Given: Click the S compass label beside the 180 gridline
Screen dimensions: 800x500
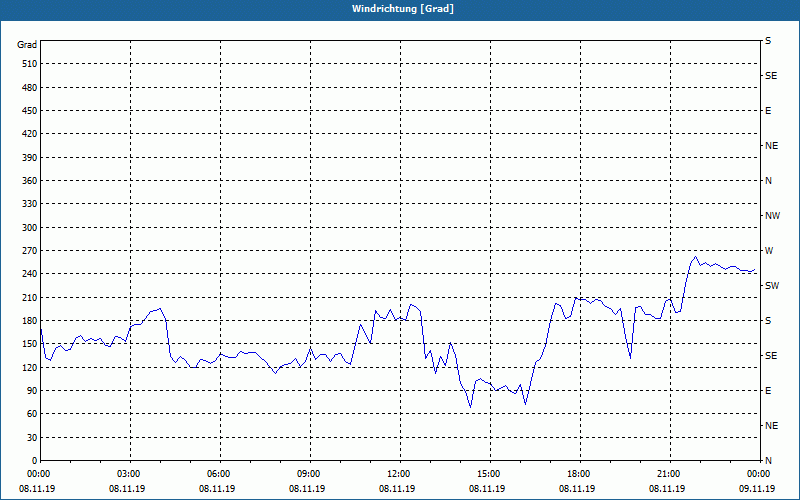Looking at the screenshot, I should coord(768,321).
